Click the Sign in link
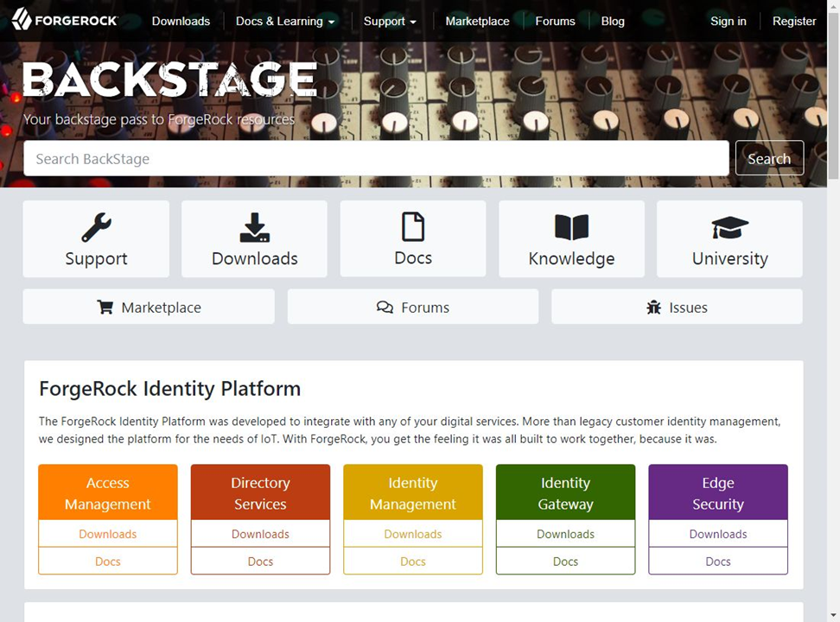840x622 pixels. click(x=728, y=22)
